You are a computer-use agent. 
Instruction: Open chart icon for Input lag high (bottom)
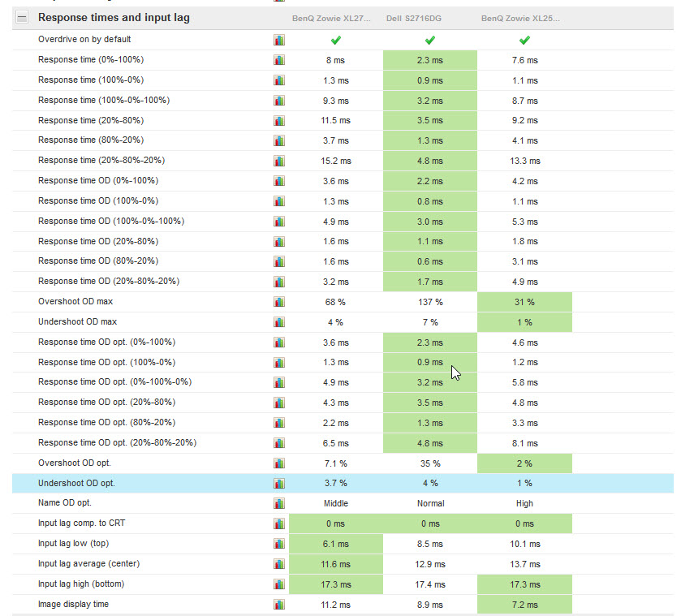279,584
